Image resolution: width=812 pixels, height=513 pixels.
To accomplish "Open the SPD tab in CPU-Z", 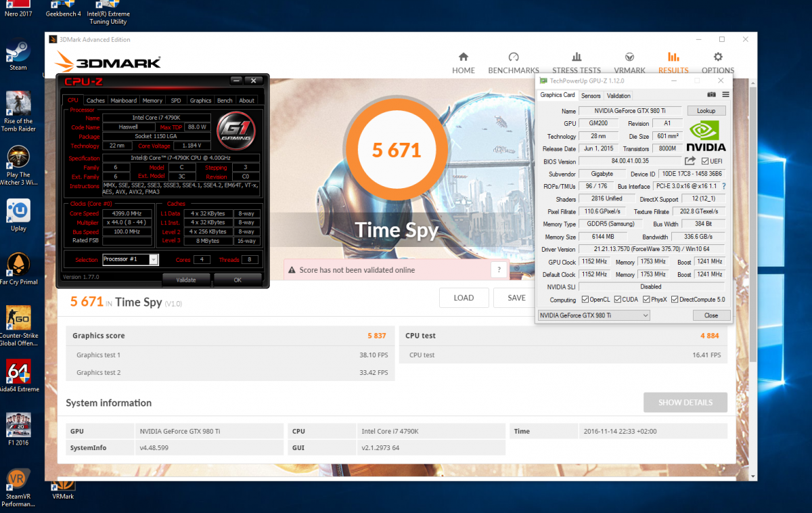I will (x=176, y=100).
